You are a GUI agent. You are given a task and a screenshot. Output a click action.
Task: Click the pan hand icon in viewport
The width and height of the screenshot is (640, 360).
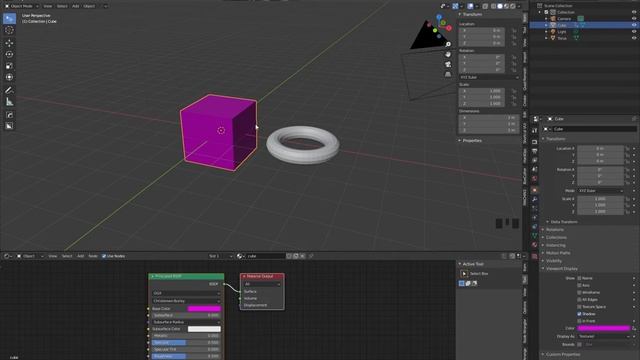(x=448, y=54)
